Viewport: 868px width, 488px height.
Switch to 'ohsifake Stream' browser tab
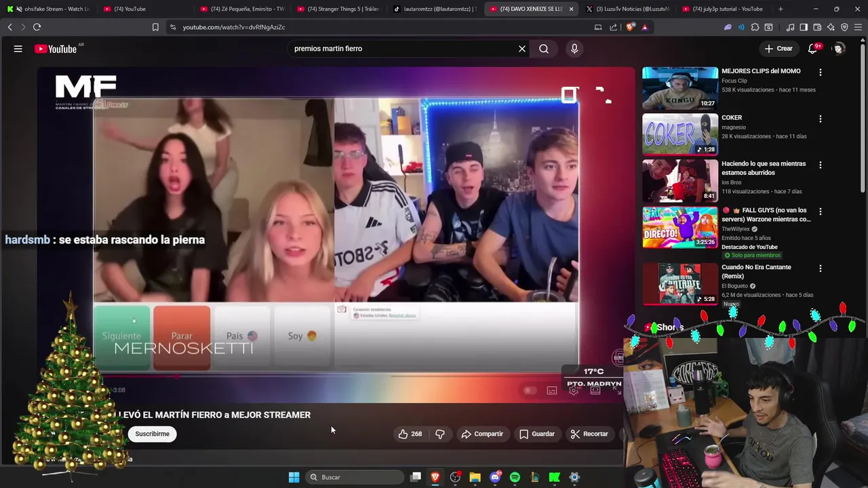coord(49,9)
